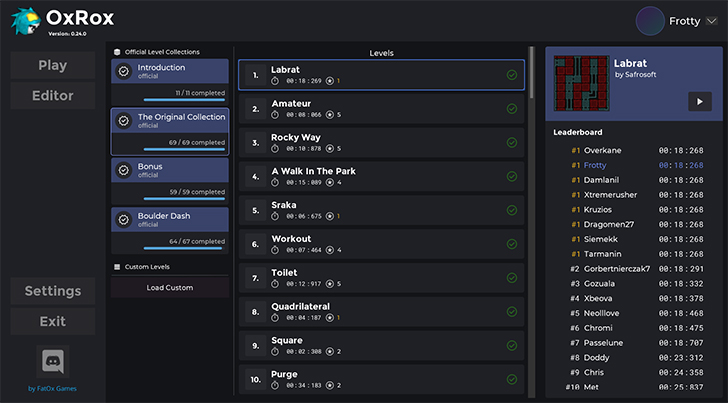Click the check badge on Boulder Dash collection
Screen dimensions: 728x403
tap(123, 220)
